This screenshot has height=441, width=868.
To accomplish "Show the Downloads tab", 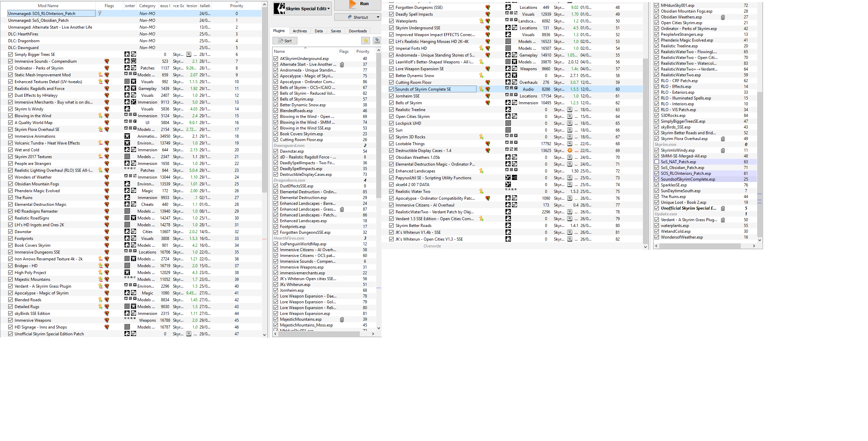I will 357,31.
